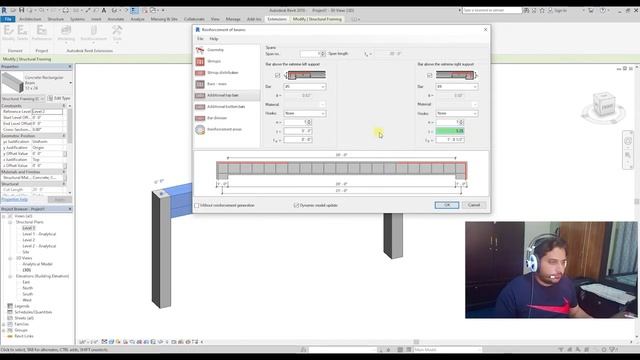Click navigation wheel icon on viewport bar
Image resolution: width=640 pixels, height=360 pixels.
click(628, 141)
